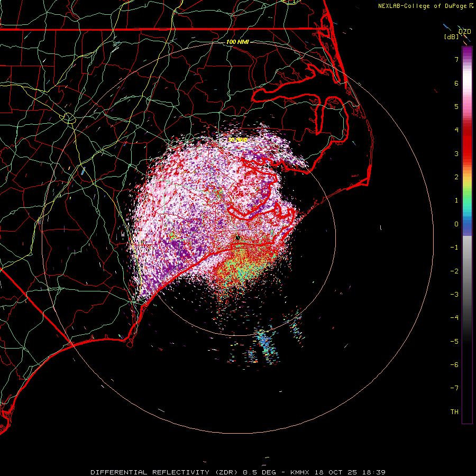This screenshot has height=476, width=476.
Task: Click the KMHX radar site marker dot
Action: [237, 237]
